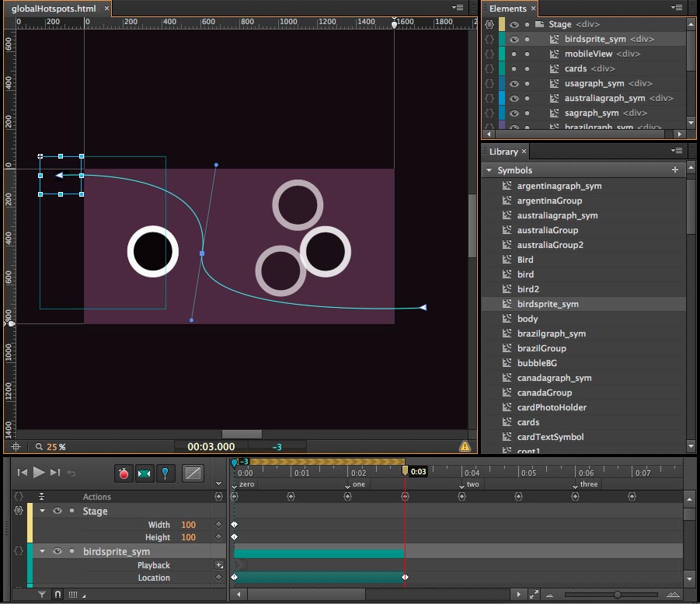
Task: Click the return arrow in timeline controls
Action: [71, 473]
